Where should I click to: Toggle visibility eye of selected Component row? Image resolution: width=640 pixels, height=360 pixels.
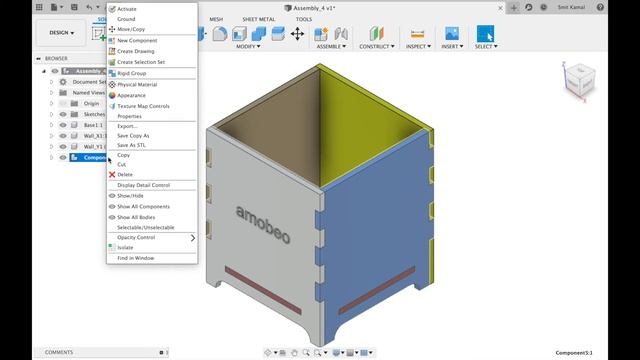click(x=63, y=158)
